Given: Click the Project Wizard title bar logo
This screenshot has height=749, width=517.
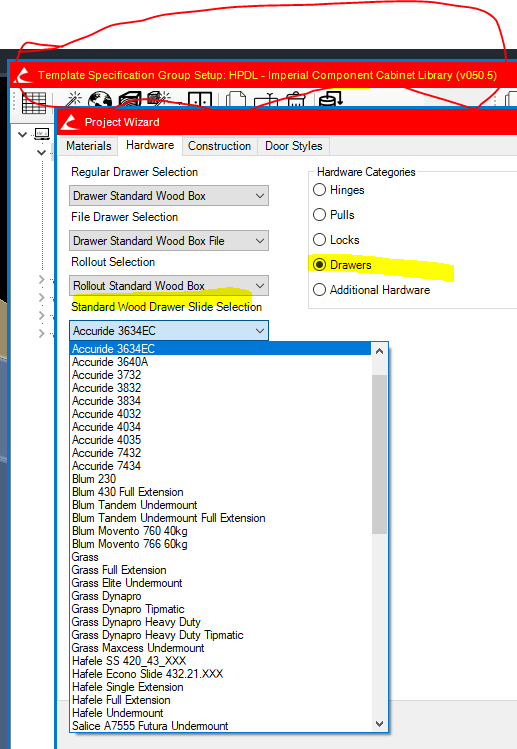Looking at the screenshot, I should coord(70,122).
